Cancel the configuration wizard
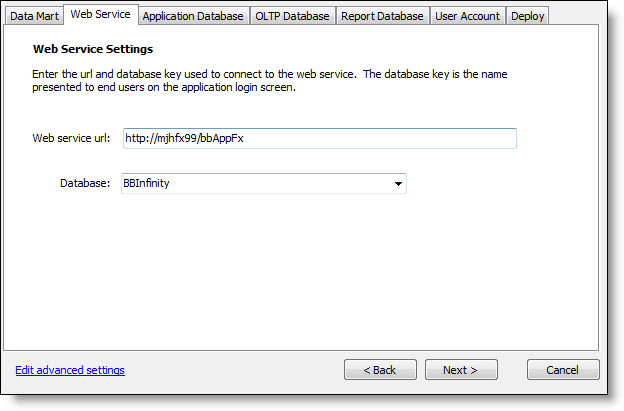 coord(563,370)
